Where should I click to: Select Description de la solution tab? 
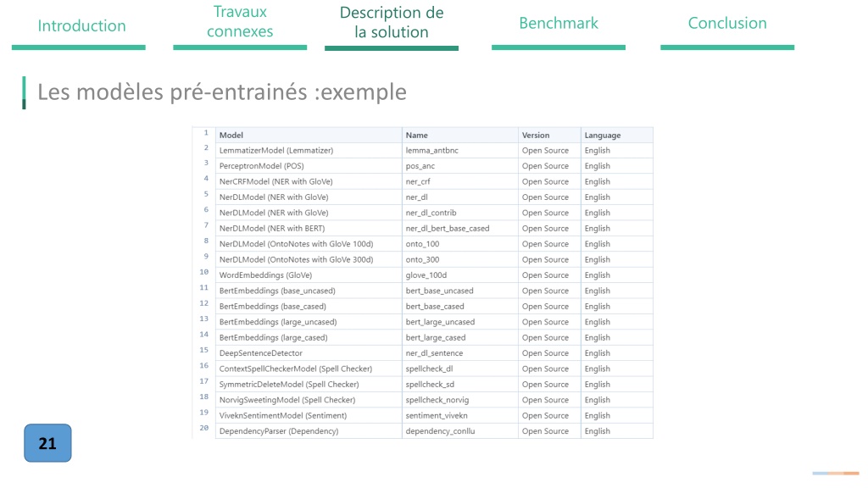point(392,22)
